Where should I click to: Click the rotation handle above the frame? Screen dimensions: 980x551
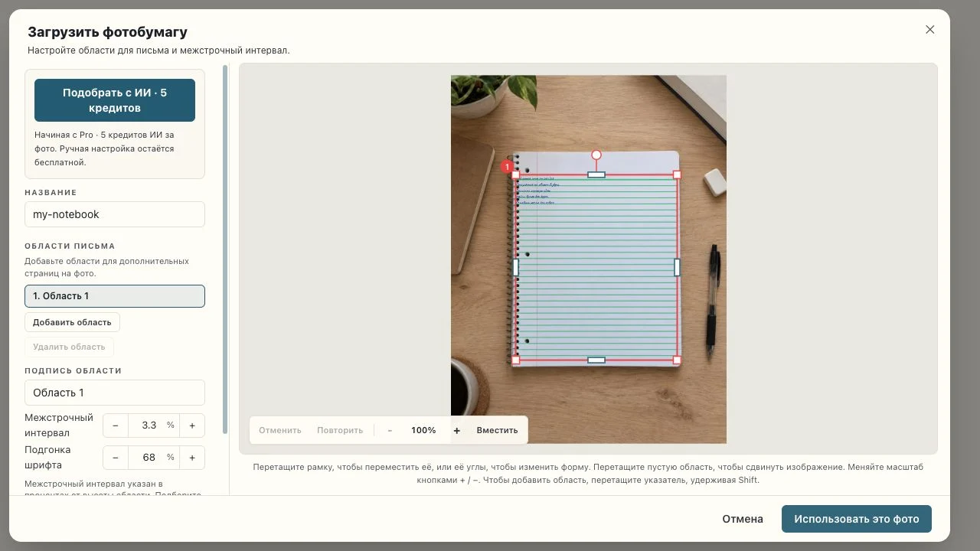tap(596, 155)
